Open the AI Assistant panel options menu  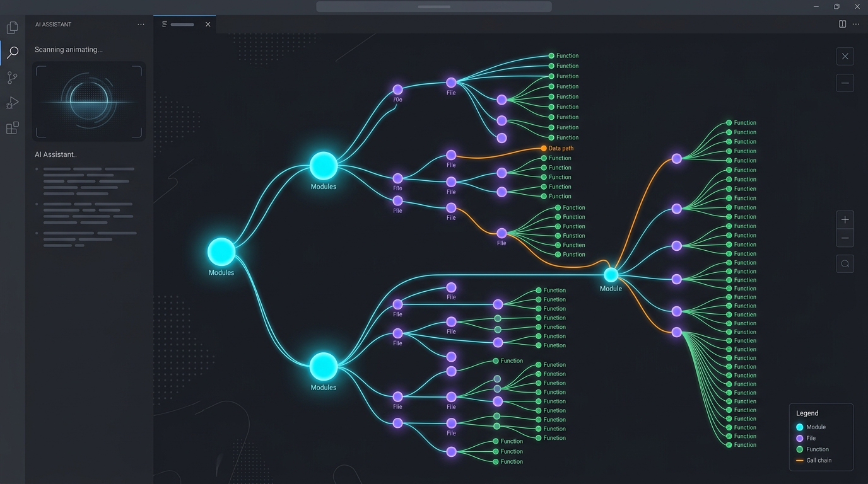(x=141, y=24)
